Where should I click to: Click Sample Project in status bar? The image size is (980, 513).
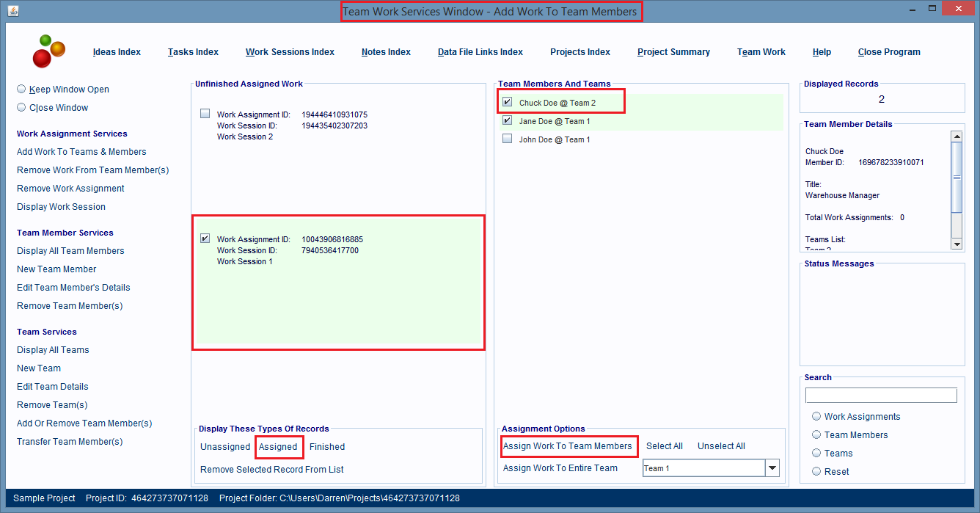44,498
